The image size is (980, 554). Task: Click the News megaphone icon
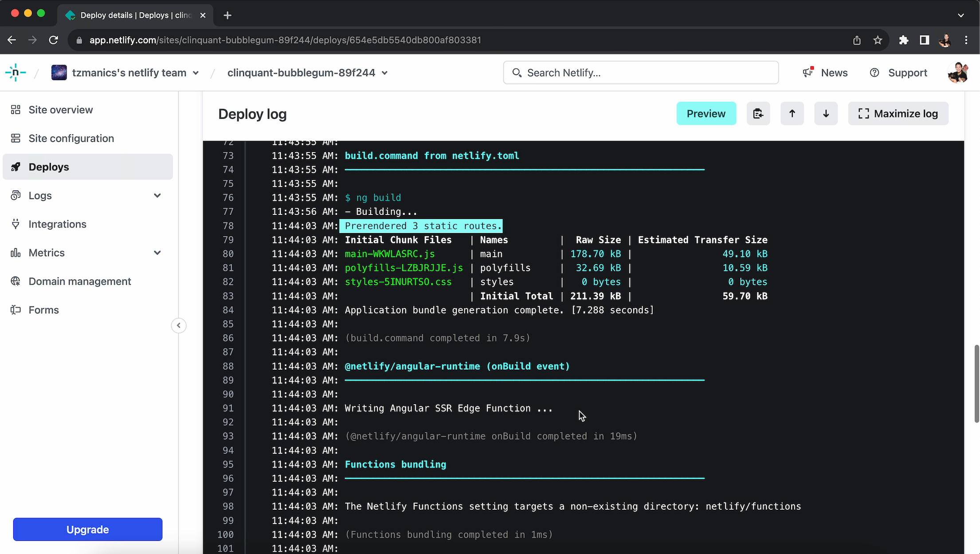[x=808, y=72]
